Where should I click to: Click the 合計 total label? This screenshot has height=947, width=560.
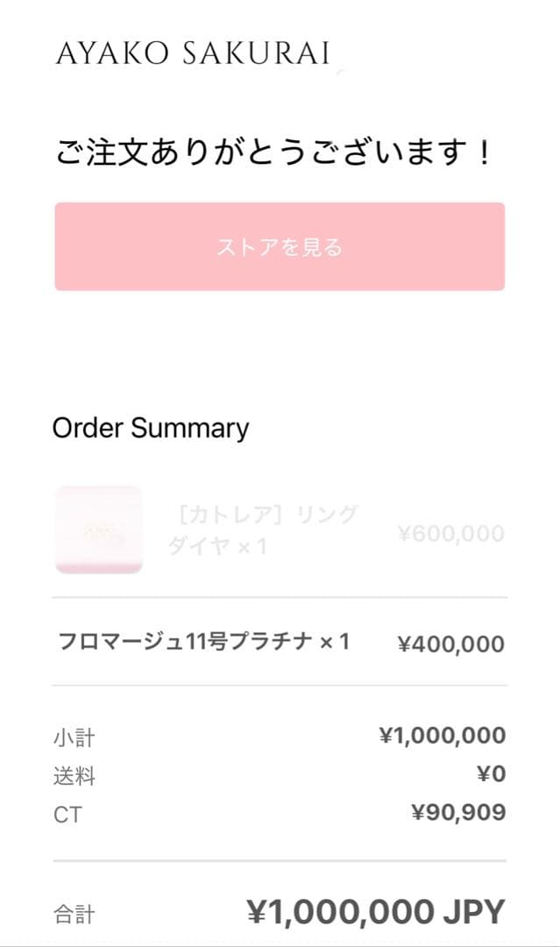74,915
